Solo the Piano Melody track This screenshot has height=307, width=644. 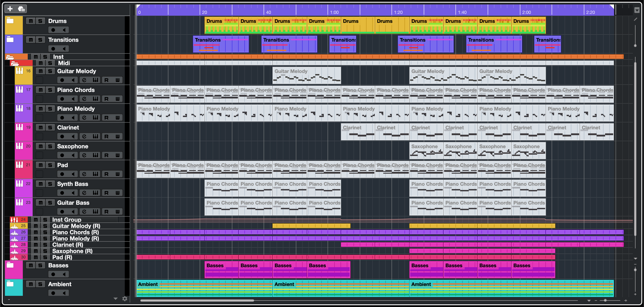50,109
